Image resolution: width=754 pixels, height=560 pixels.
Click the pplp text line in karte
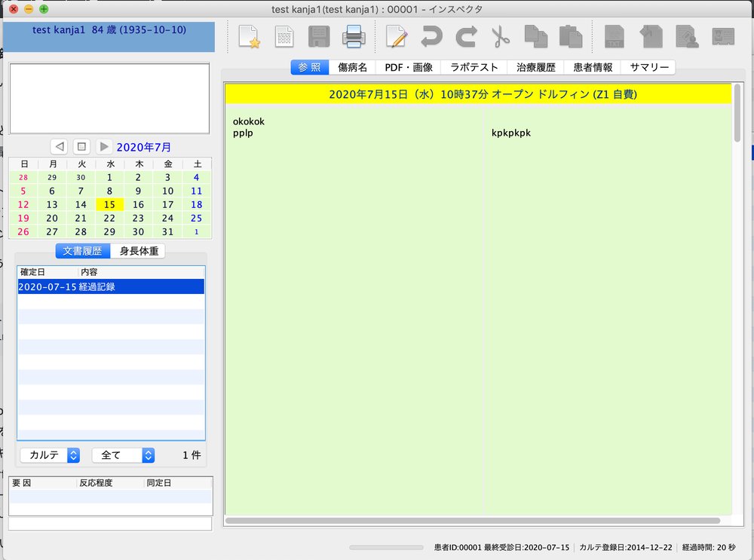[x=243, y=133]
